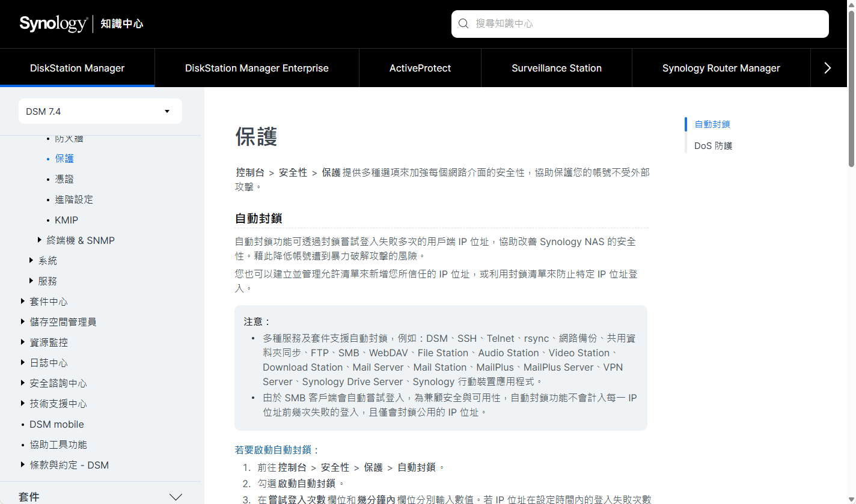
Task: Expand the 服務 tree node
Action: coord(31,281)
